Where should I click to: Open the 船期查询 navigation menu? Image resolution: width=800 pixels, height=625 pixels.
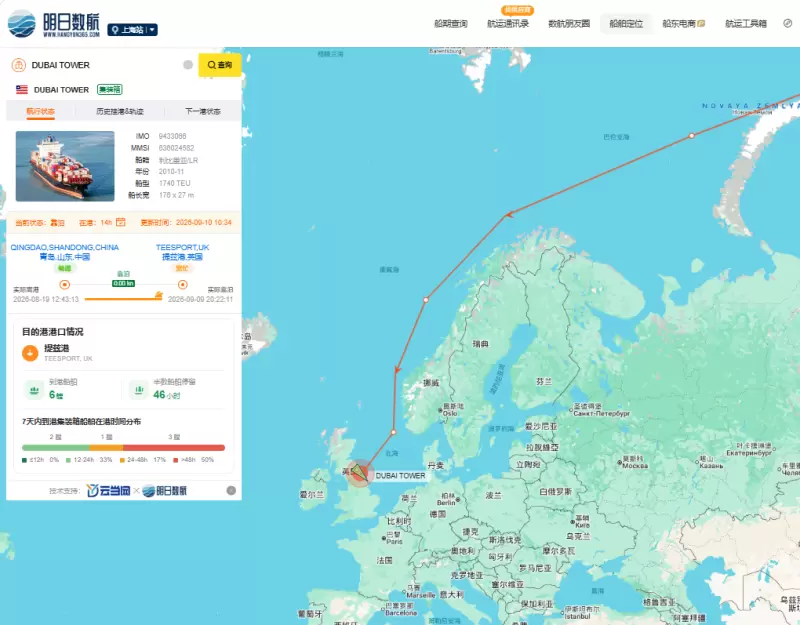451,23
